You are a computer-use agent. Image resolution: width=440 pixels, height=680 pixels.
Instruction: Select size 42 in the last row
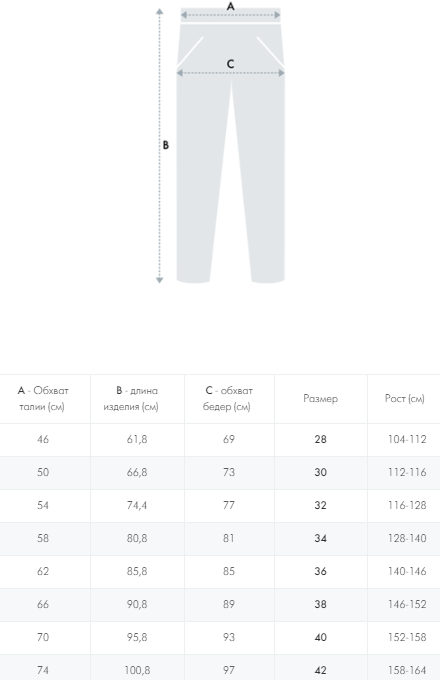[320, 670]
